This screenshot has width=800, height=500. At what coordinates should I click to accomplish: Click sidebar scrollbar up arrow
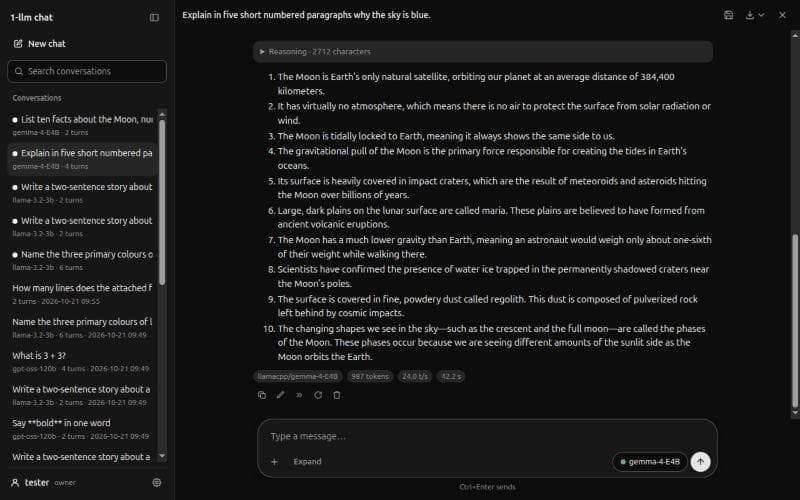[162, 114]
